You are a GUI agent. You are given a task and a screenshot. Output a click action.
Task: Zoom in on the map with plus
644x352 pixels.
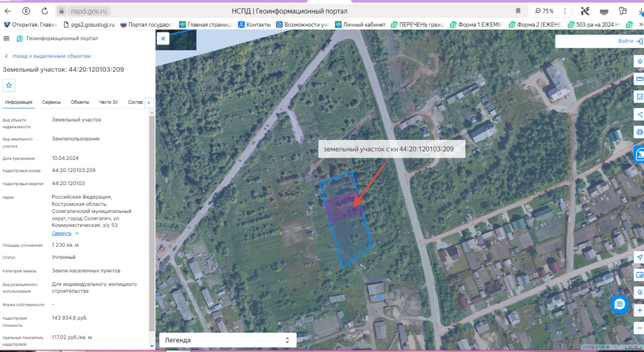(x=639, y=310)
